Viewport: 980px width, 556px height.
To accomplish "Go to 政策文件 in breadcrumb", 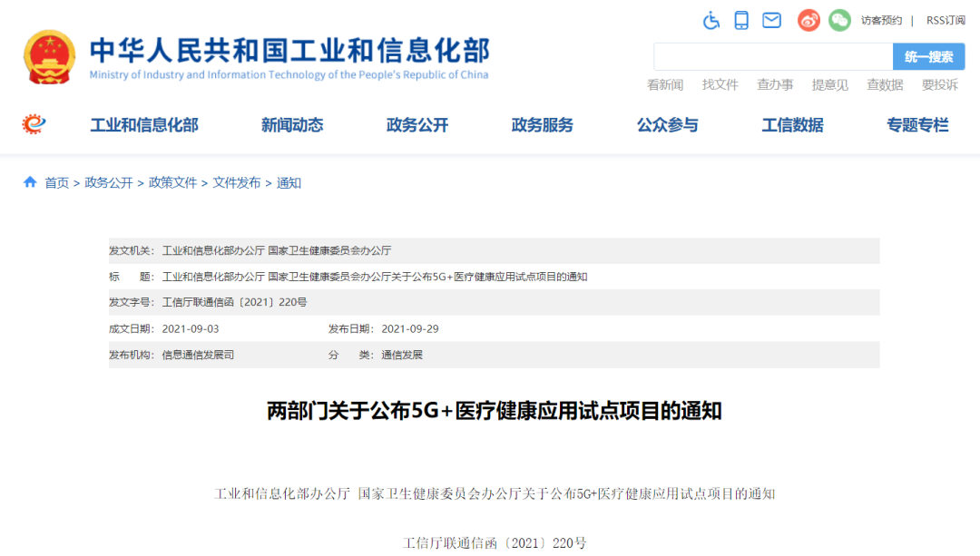I will (172, 183).
